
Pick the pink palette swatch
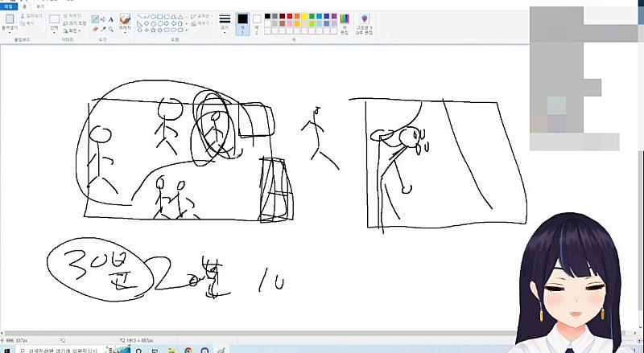click(290, 23)
